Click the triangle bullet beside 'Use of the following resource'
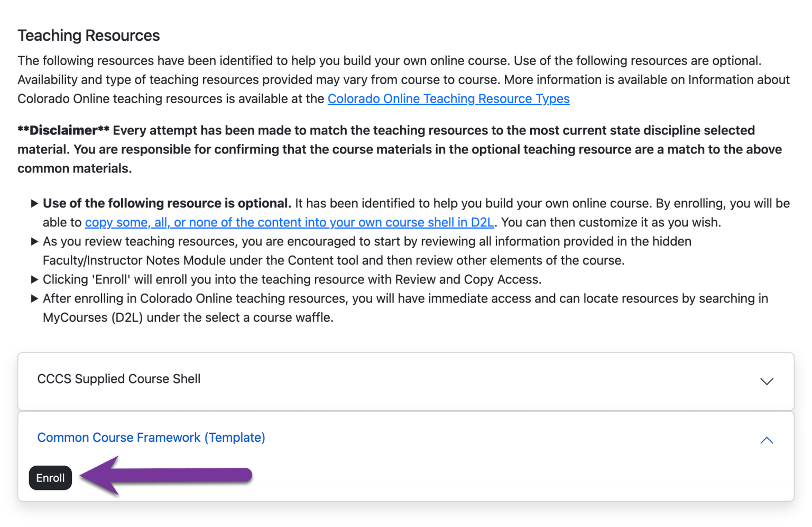The image size is (812, 527). click(34, 203)
